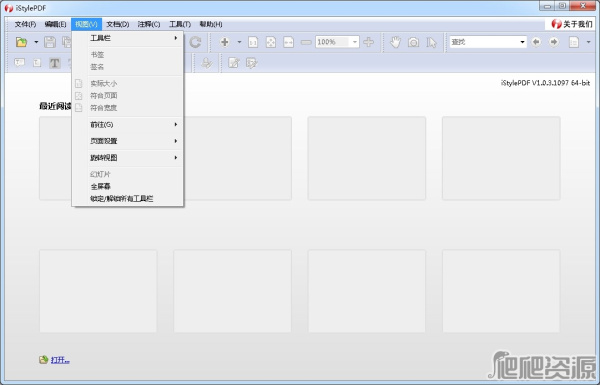This screenshot has height=385, width=600.
Task: Click the minus zoom-out toolbar icon
Action: [x=306, y=42]
